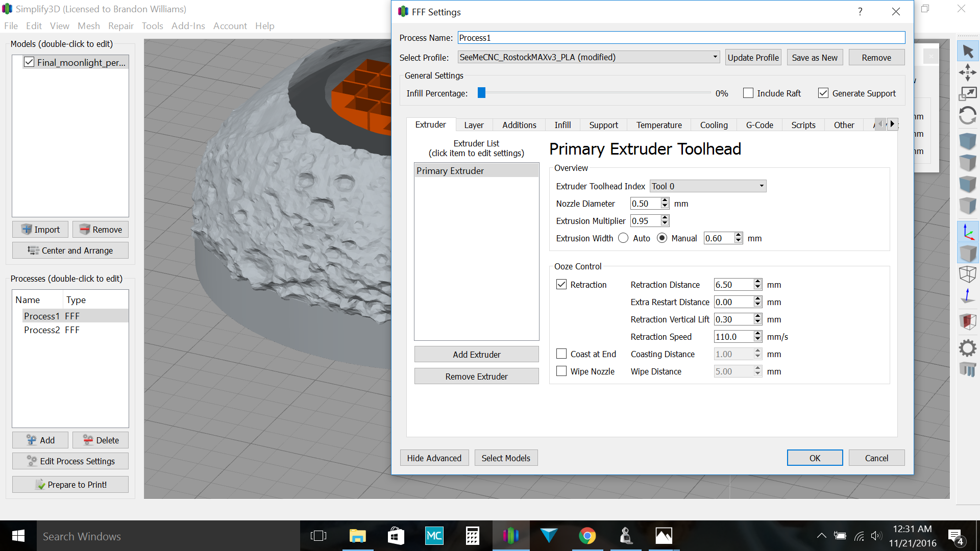This screenshot has width=980, height=551.
Task: Select the Auto extrusion width radio
Action: [x=623, y=238]
